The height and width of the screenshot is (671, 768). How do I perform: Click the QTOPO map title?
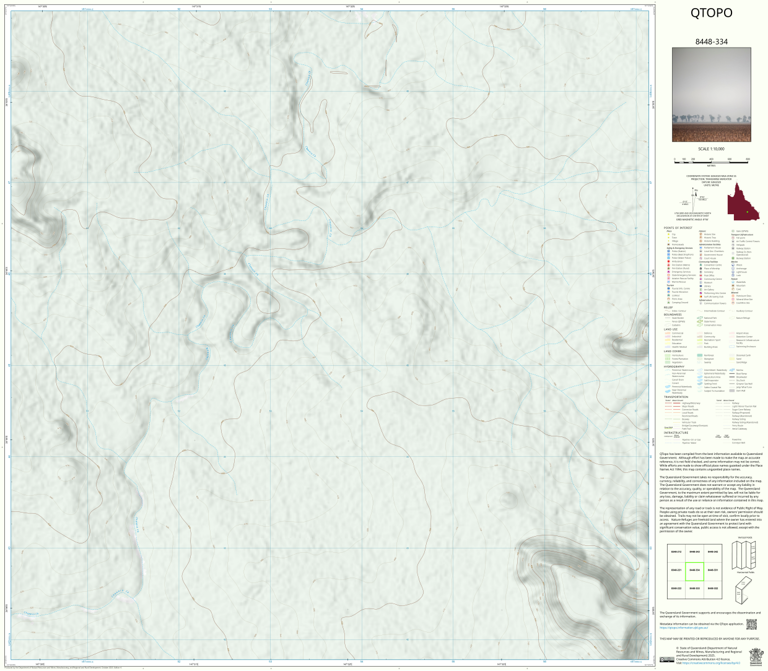pos(711,13)
